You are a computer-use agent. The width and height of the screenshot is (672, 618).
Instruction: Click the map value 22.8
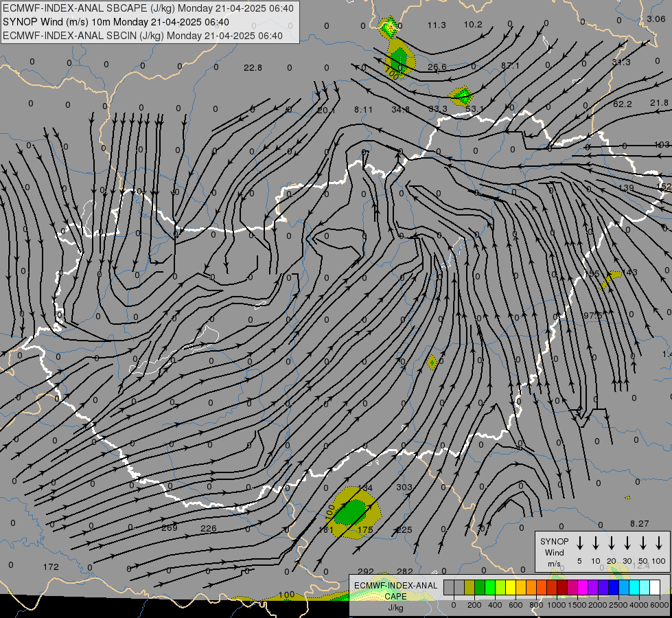tap(253, 68)
